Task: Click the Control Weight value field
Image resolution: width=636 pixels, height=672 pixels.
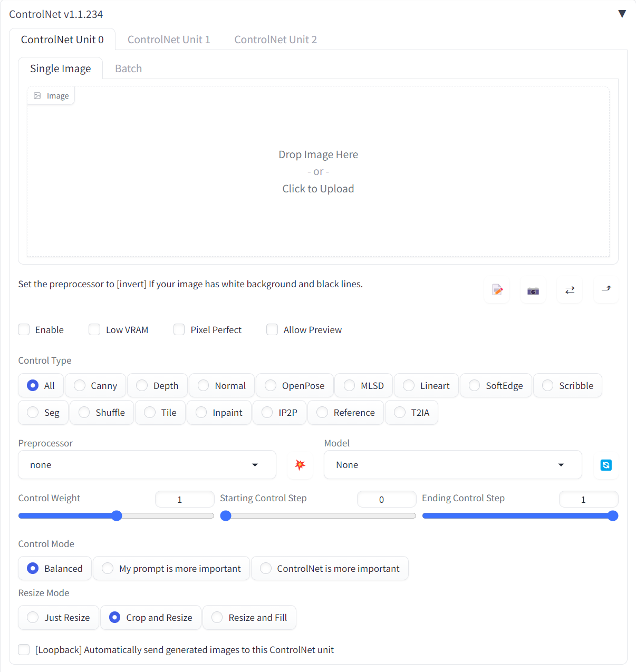Action: (185, 499)
